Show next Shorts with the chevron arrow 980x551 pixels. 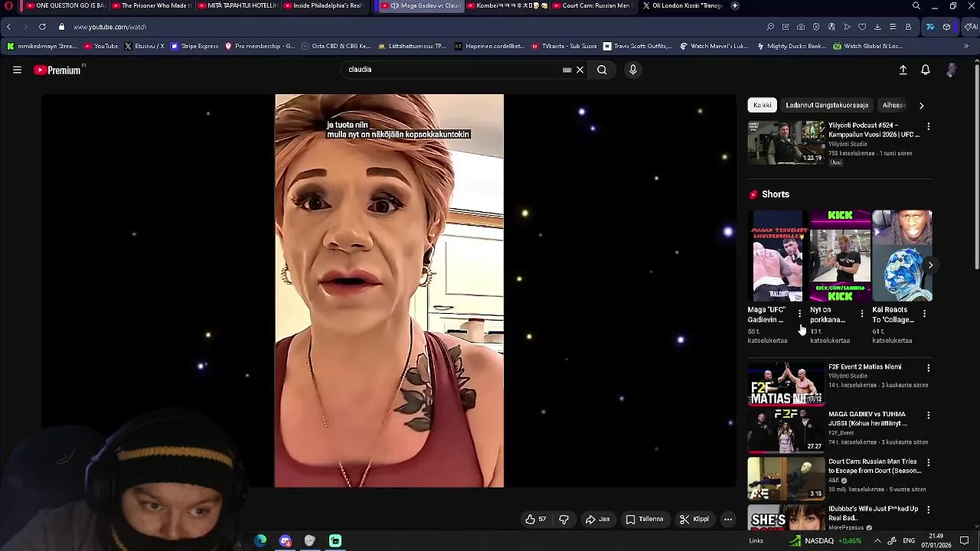[x=930, y=266]
